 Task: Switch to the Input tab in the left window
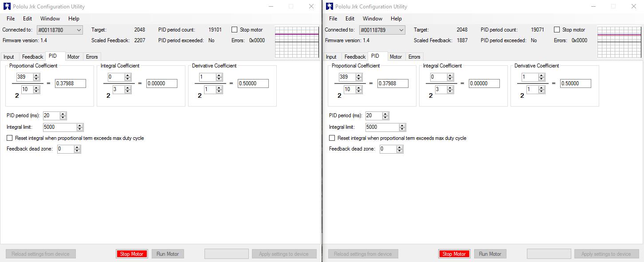(9, 57)
